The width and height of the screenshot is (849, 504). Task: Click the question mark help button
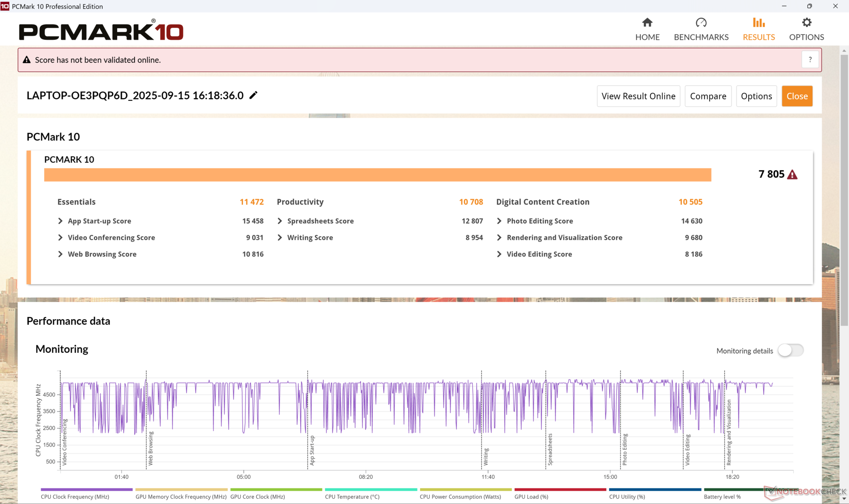(x=810, y=60)
